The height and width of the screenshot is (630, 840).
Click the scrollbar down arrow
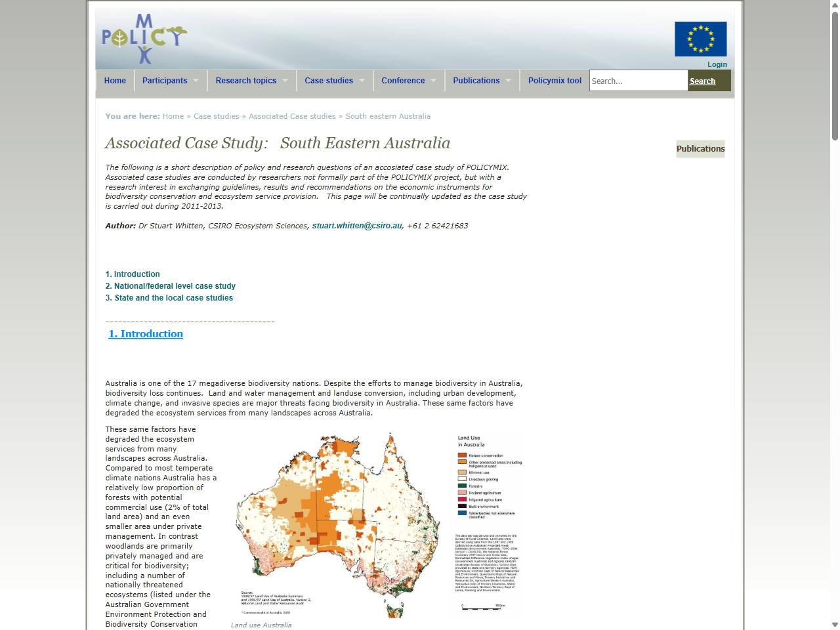835,625
